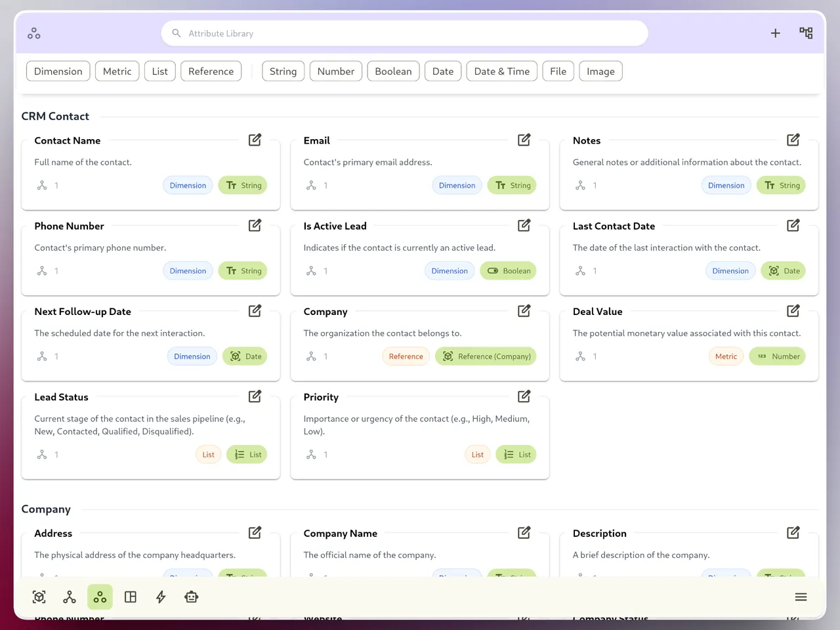Image resolution: width=840 pixels, height=630 pixels.
Task: Enable the Boolean type filter
Action: (393, 72)
